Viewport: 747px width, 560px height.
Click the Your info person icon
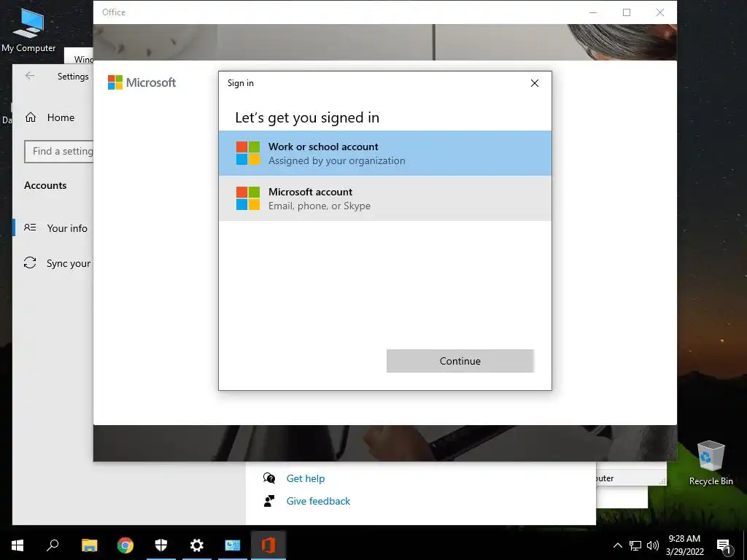click(x=30, y=227)
